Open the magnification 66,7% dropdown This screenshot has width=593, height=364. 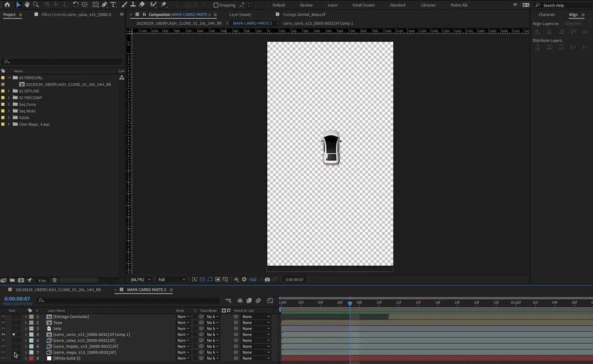click(140, 279)
